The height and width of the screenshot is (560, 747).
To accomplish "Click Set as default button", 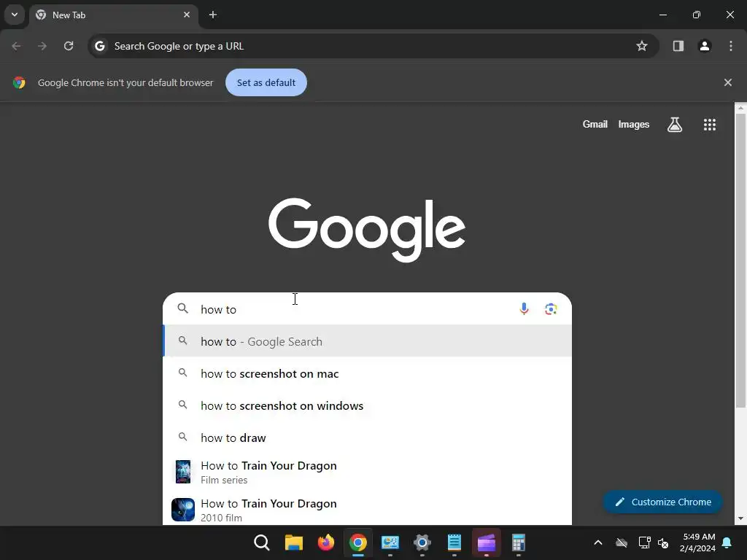I will tap(266, 83).
